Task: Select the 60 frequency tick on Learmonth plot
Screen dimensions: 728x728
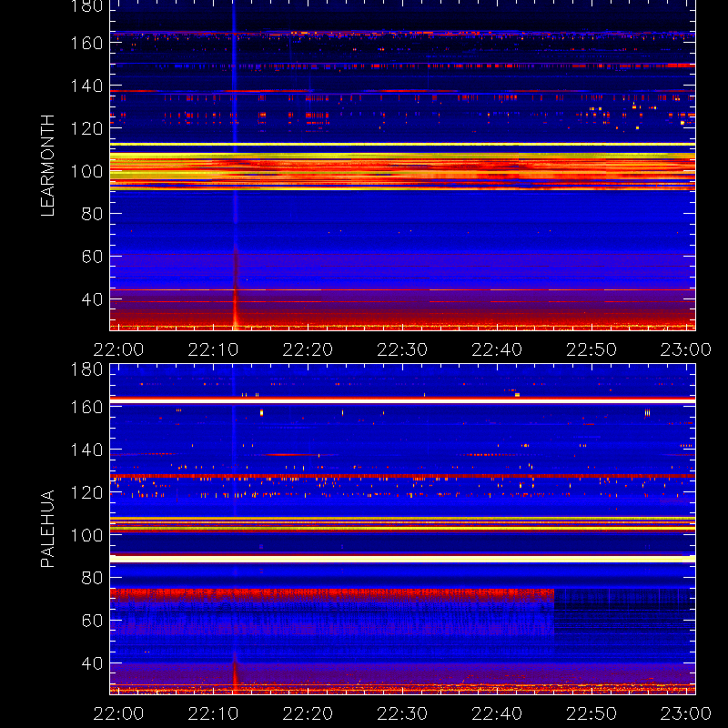Action: [x=92, y=257]
